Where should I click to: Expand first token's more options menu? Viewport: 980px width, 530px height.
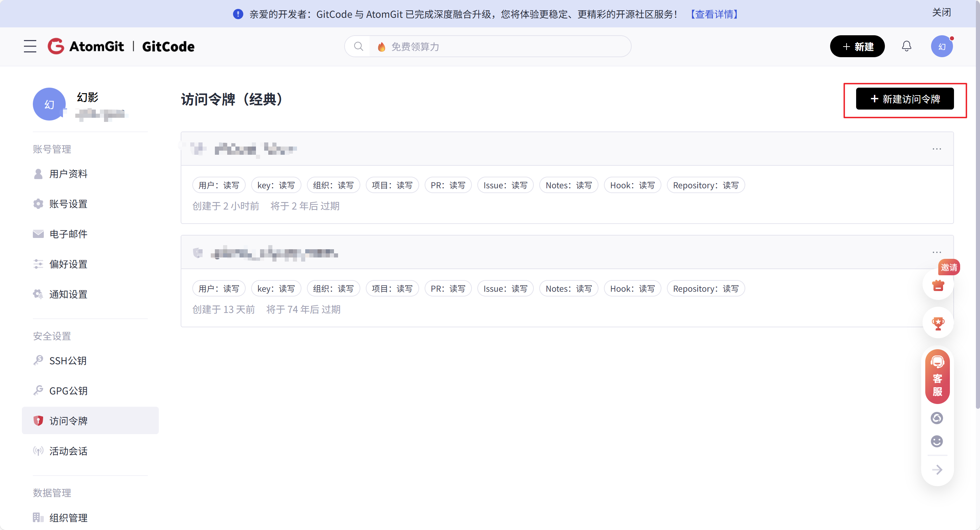point(937,149)
